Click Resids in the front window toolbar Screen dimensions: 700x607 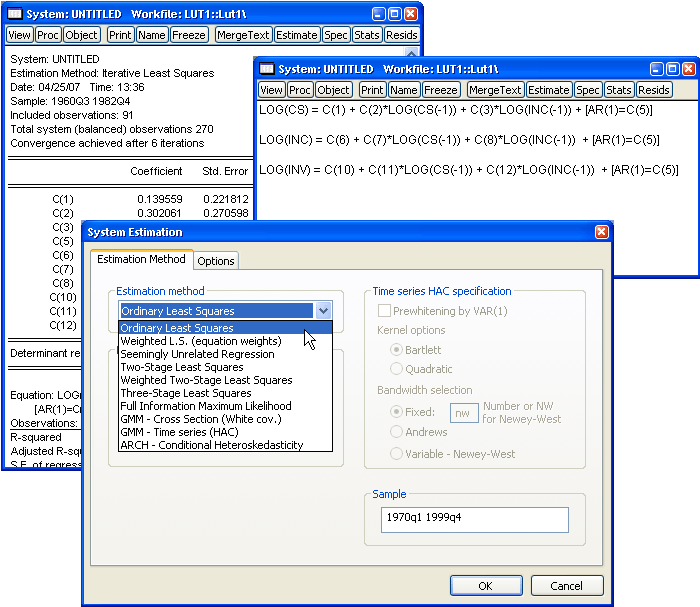654,90
